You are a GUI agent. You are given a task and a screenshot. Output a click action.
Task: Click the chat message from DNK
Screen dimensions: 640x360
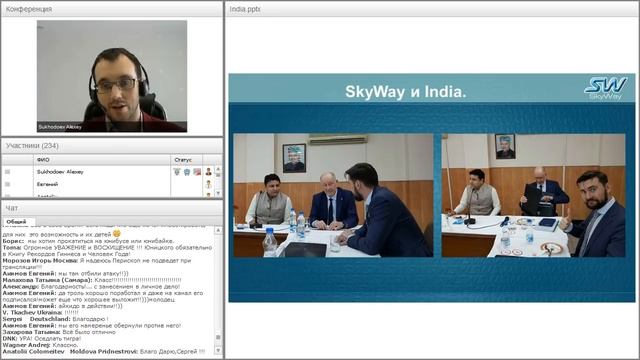(42, 339)
